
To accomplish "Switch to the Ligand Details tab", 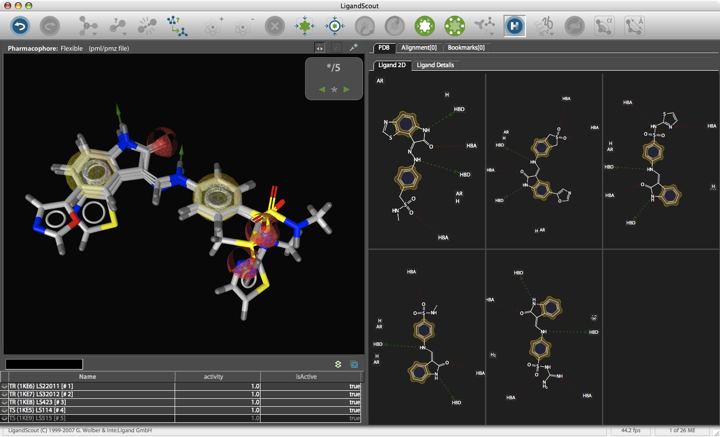I will tap(435, 65).
